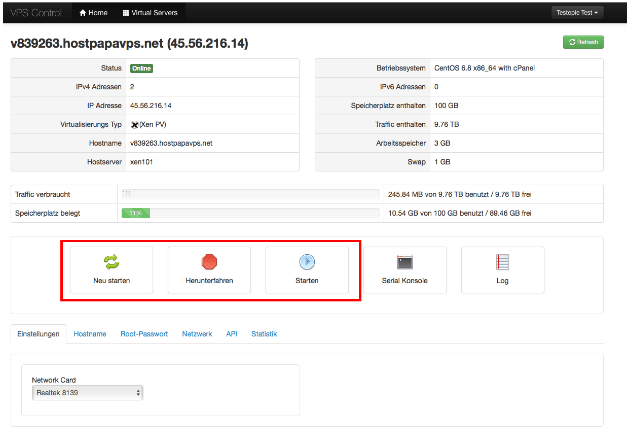Image resolution: width=643 pixels, height=430 pixels.
Task: Switch to the Netzwerk tab
Action: [x=197, y=334]
